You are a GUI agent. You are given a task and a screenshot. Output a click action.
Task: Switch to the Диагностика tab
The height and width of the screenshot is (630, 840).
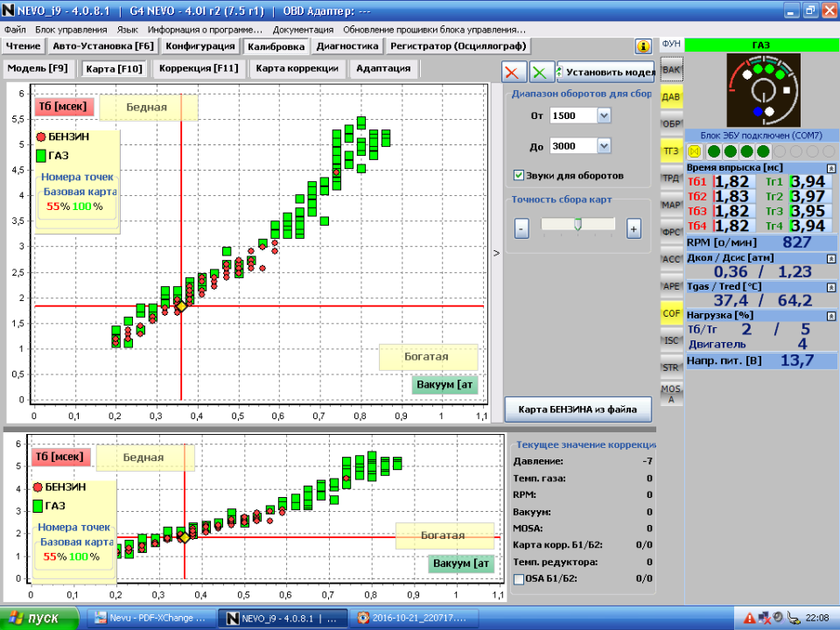347,46
